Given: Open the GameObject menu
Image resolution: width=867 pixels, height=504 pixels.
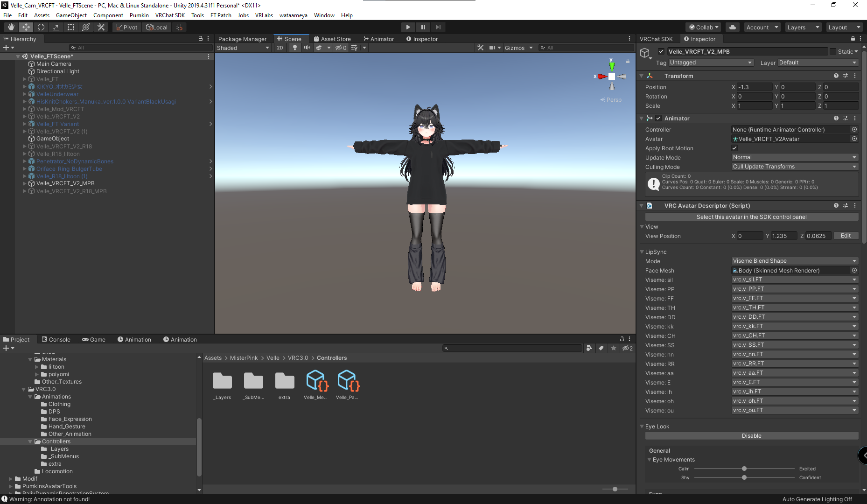Looking at the screenshot, I should pos(71,15).
